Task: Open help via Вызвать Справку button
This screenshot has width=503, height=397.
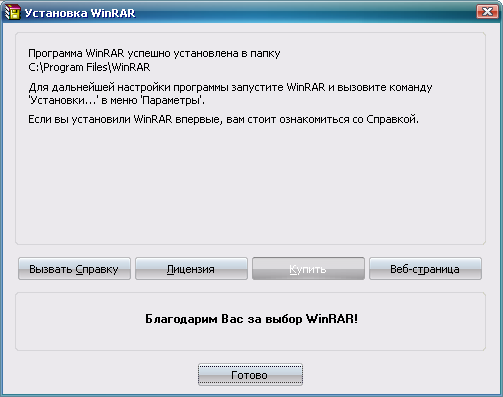Action: (x=74, y=269)
